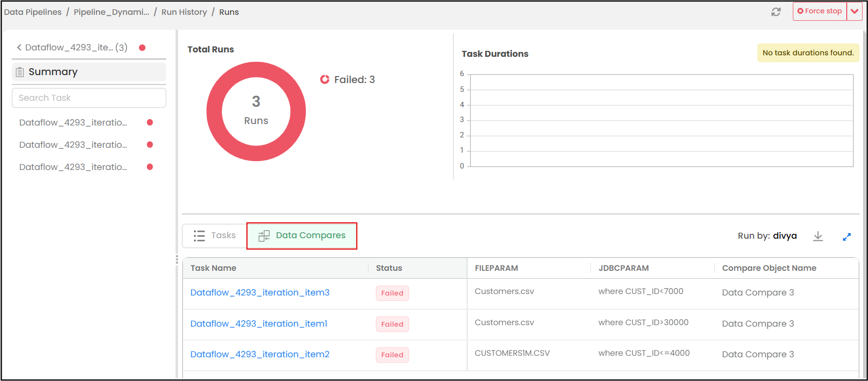Click 'where CUST_ID<7000' cell
This screenshot has height=381, width=868.
tap(640, 291)
